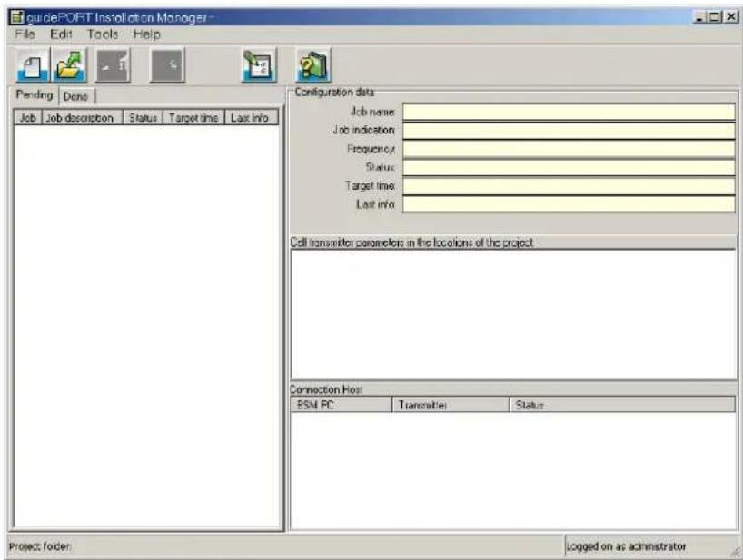This screenshot has height=560, width=743.
Task: Click the Status field in Configuration data
Action: click(x=570, y=168)
